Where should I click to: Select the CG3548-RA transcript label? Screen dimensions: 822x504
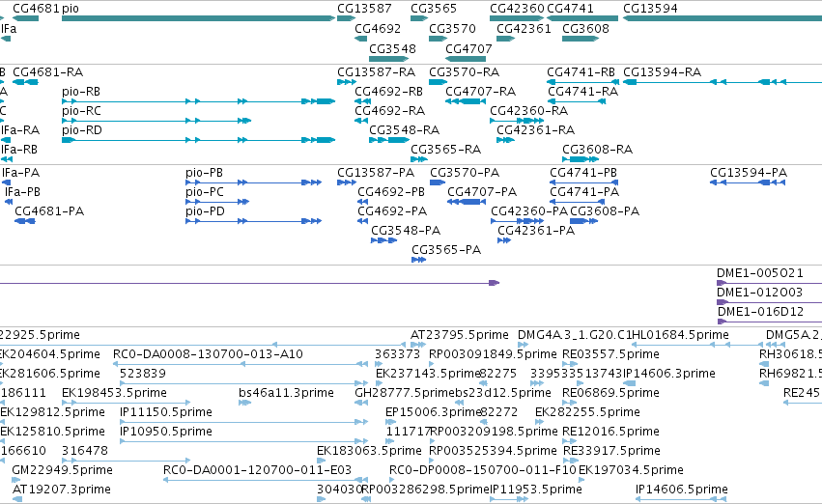[404, 130]
